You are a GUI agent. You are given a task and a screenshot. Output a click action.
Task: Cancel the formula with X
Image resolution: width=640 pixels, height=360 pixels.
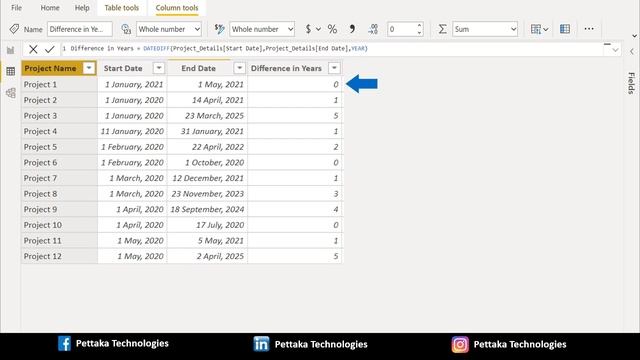[x=33, y=49]
